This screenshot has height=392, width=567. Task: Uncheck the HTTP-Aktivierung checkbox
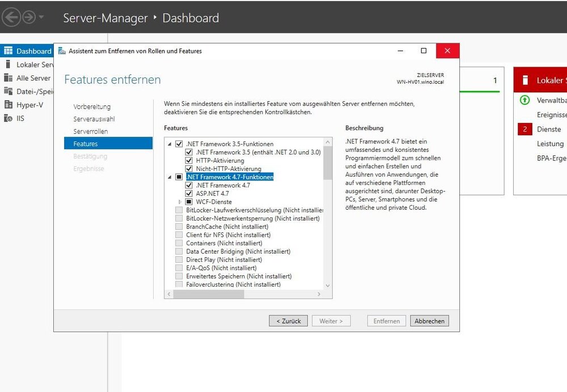point(189,160)
